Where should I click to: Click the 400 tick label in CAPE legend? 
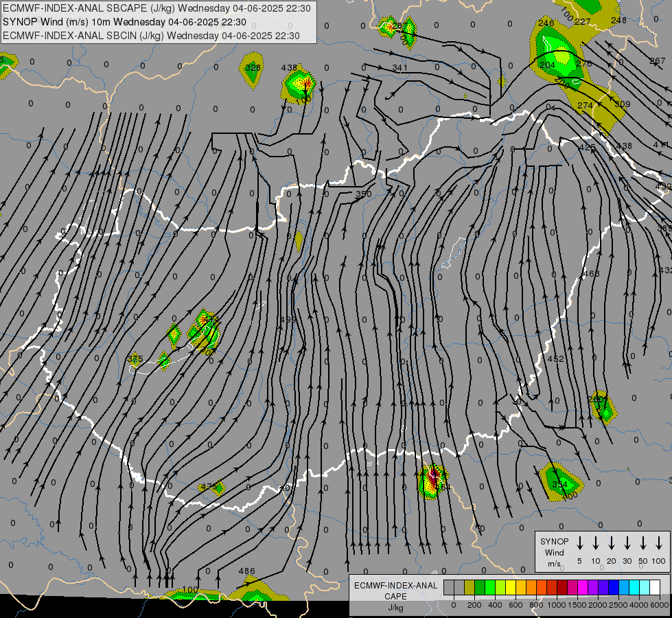[x=495, y=605]
